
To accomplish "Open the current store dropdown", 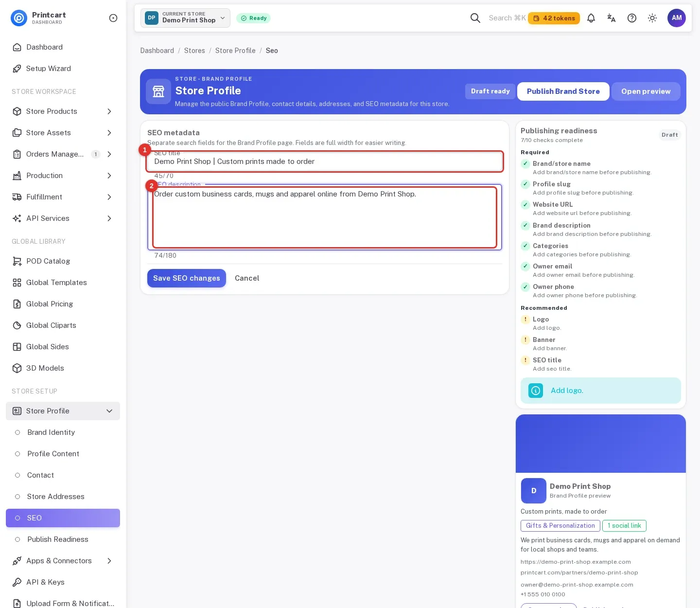I will (x=185, y=18).
